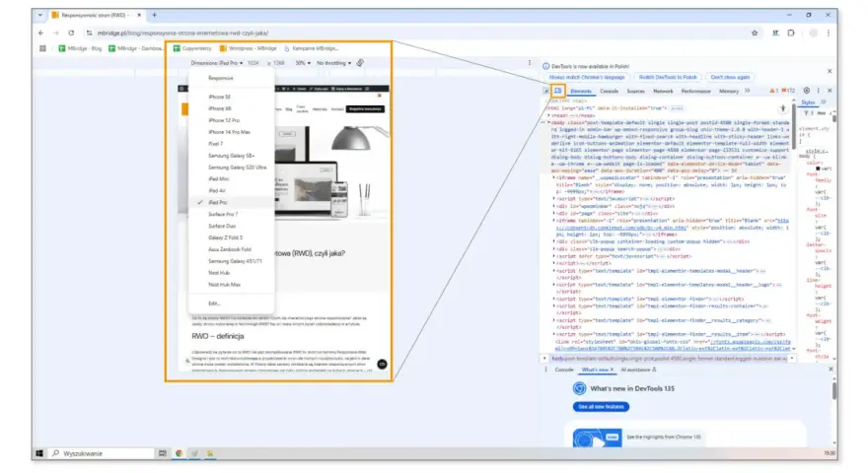Click the width field showing 1024
This screenshot has width=868, height=473.
click(253, 63)
